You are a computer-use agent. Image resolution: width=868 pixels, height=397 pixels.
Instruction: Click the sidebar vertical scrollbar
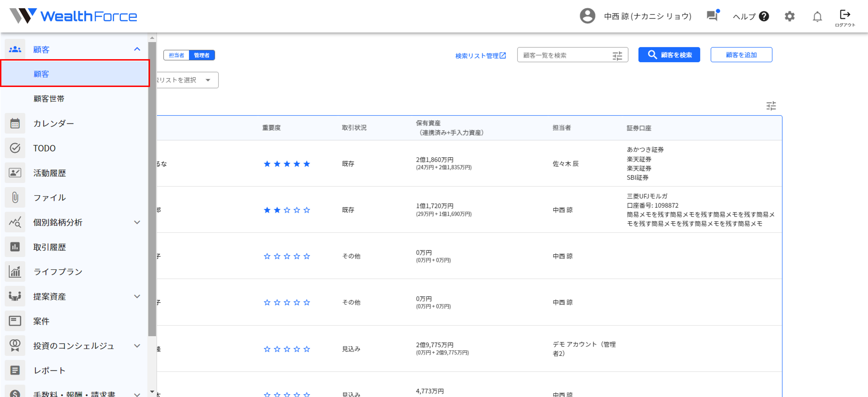[x=152, y=189]
